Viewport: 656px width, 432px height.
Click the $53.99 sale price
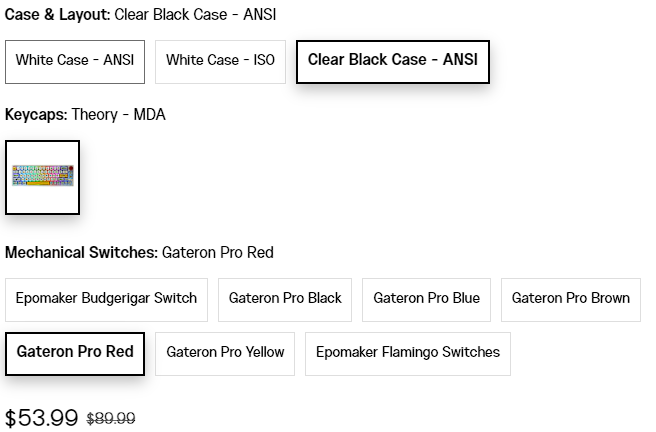pyautogui.click(x=41, y=418)
